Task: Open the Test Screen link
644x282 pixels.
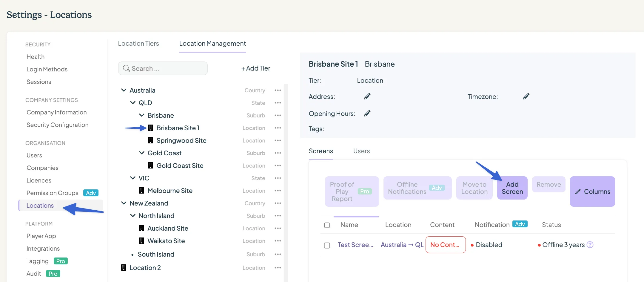Action: (x=355, y=245)
